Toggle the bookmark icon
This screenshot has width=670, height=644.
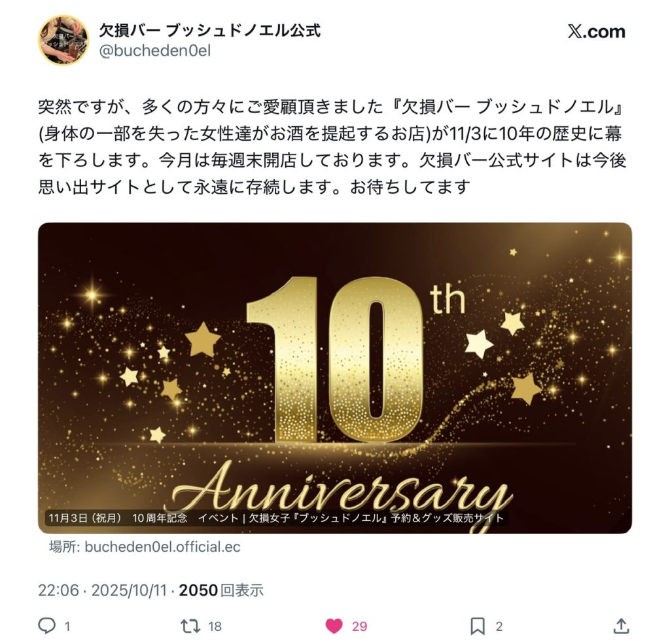pos(478,626)
